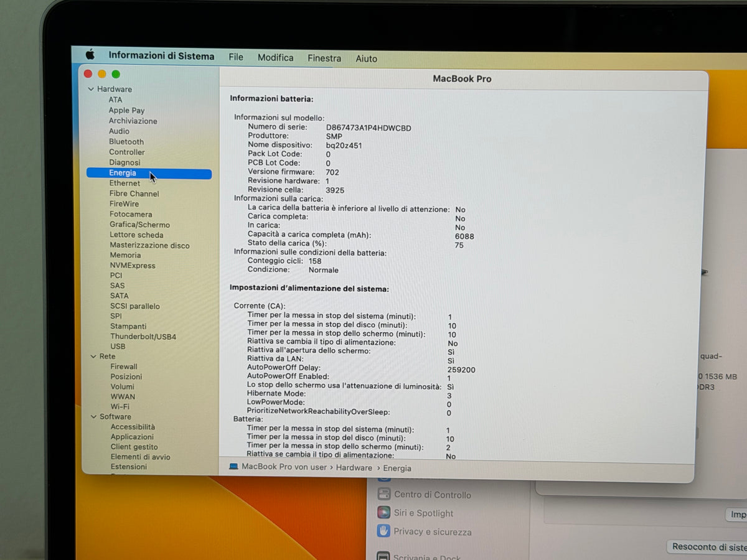Select Volumi under Rete
747x560 pixels.
pos(123,386)
